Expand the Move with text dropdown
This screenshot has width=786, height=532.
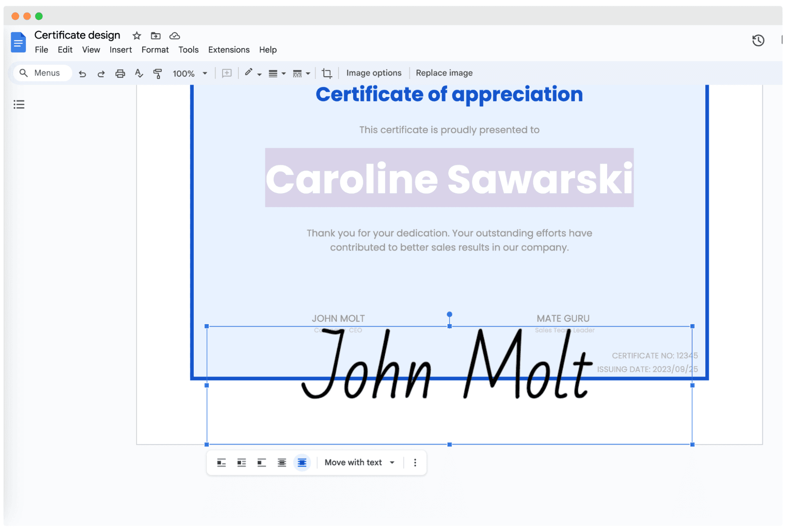click(359, 462)
